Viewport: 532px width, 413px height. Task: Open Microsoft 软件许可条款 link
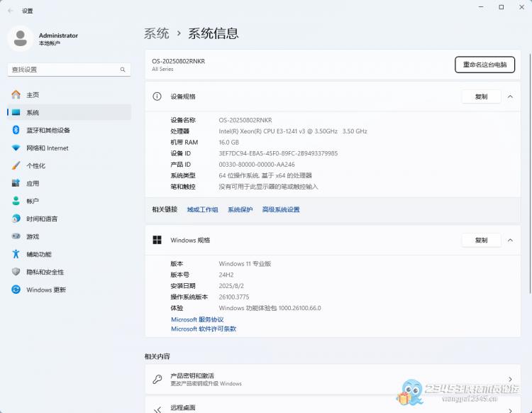204,329
